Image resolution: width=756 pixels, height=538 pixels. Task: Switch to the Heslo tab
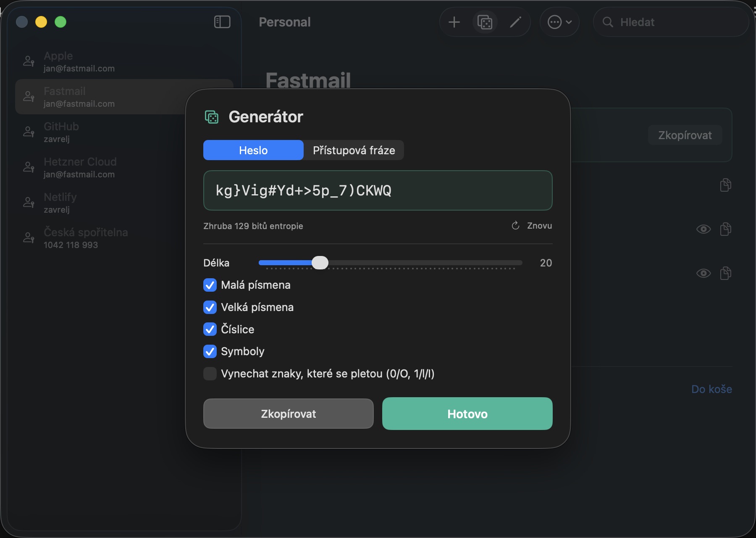click(253, 150)
